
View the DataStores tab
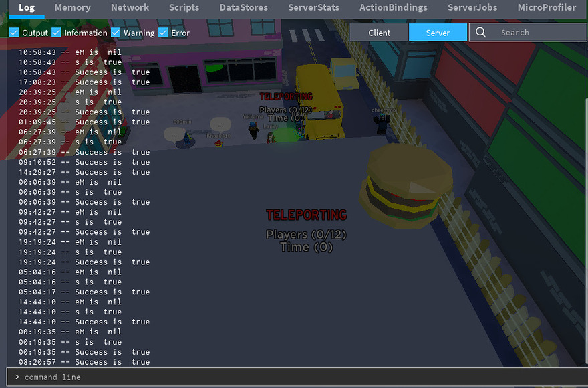pos(243,7)
